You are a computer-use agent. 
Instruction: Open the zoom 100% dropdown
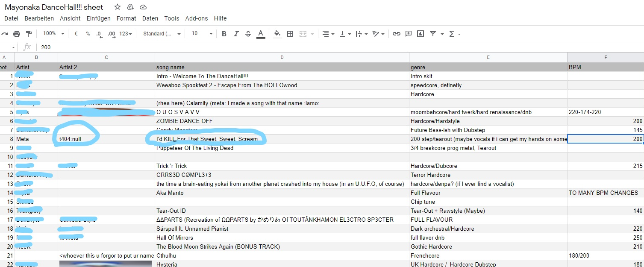(x=53, y=34)
